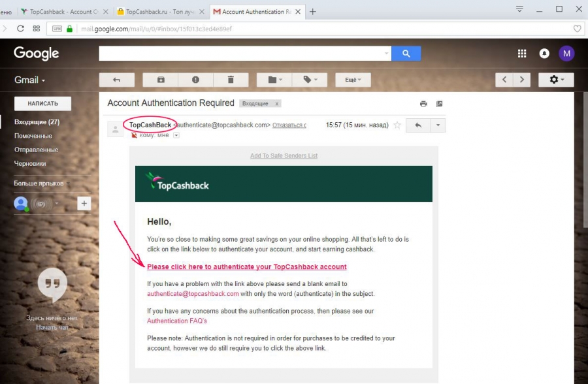
Task: Open the account avatar M
Action: pyautogui.click(x=566, y=54)
